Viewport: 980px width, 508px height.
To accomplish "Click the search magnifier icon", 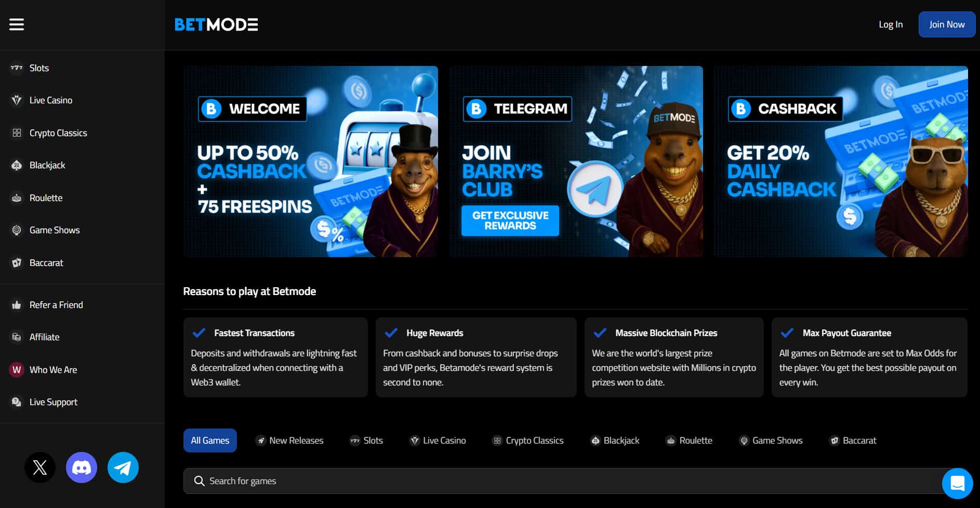I will click(x=199, y=481).
